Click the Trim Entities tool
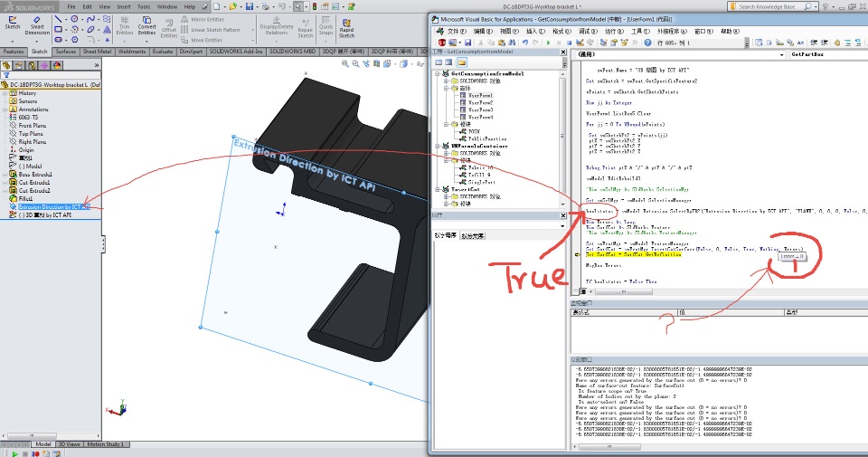This screenshot has height=457, width=868. (125, 26)
